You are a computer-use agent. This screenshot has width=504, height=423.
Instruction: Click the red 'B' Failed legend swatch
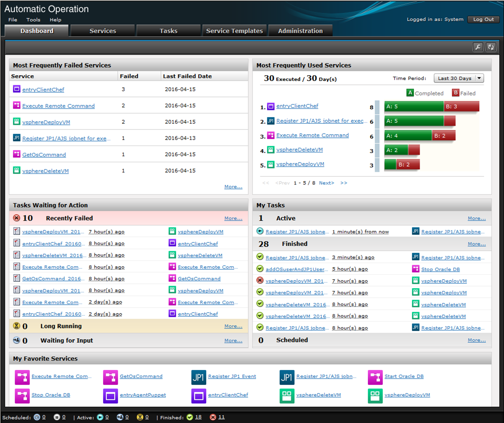(x=456, y=93)
